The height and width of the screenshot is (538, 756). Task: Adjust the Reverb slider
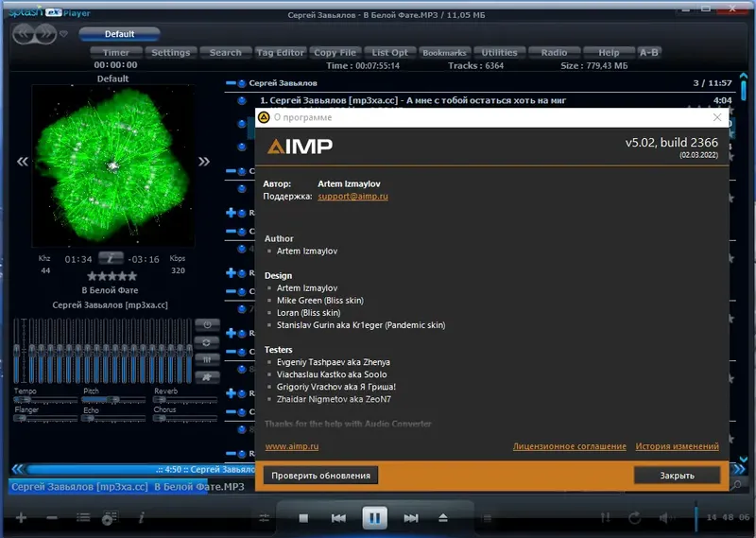click(185, 400)
